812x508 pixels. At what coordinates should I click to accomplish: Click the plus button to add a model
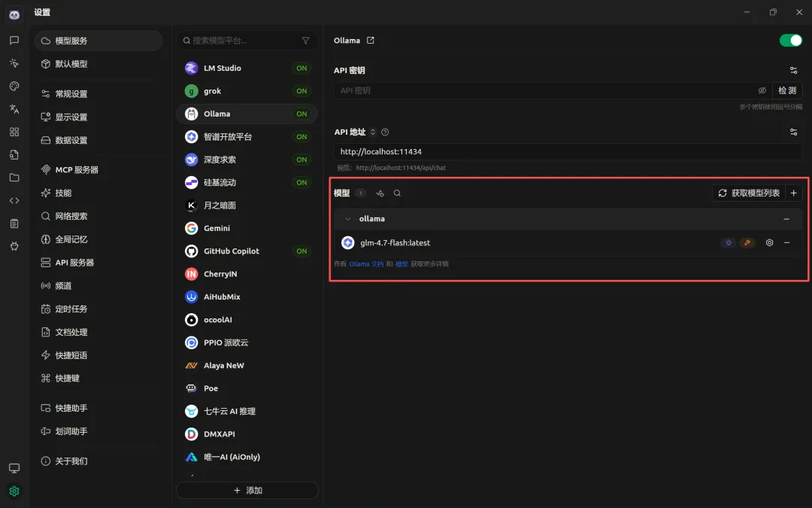tap(793, 193)
